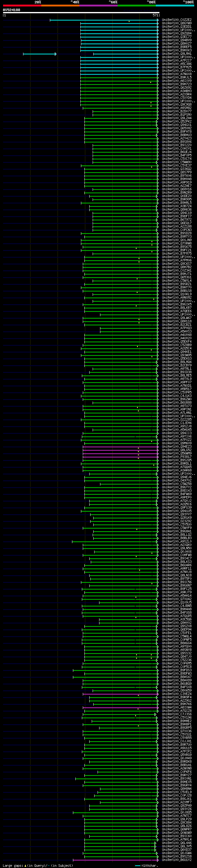Select label UniRef100_Q93YV7

click(x=176, y=515)
